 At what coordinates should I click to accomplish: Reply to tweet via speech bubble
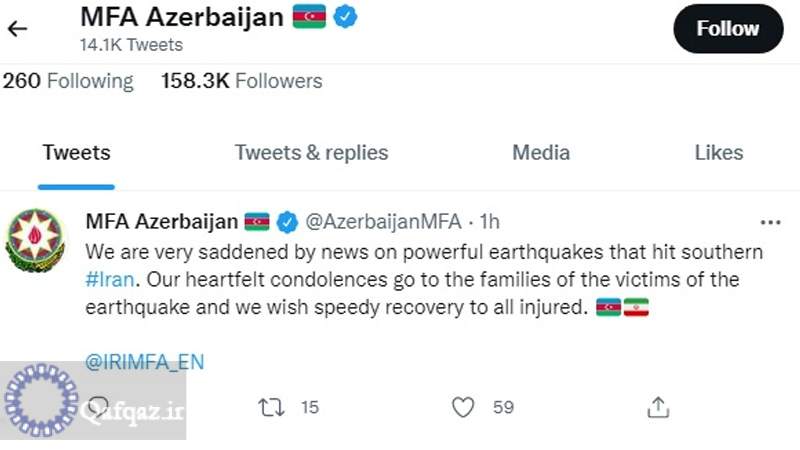tap(98, 407)
